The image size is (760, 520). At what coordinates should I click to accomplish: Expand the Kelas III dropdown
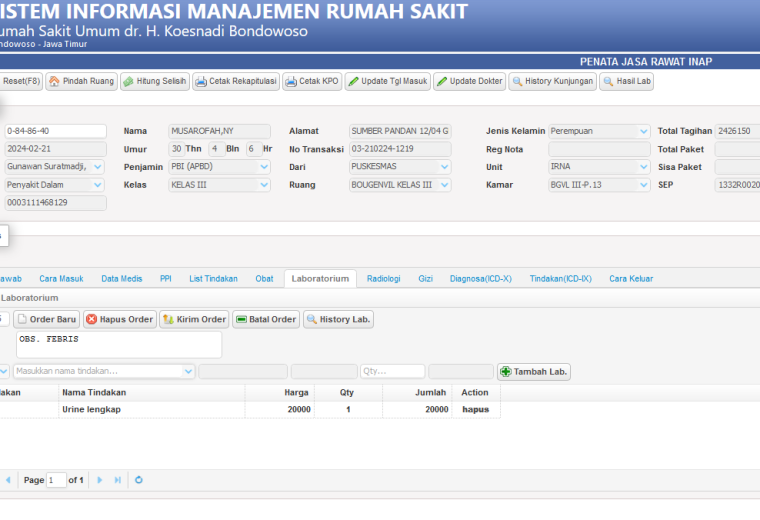pyautogui.click(x=264, y=185)
